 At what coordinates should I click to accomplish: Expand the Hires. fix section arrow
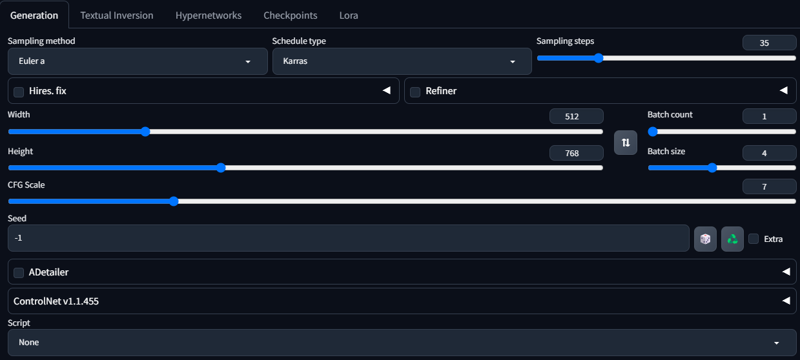click(x=387, y=91)
